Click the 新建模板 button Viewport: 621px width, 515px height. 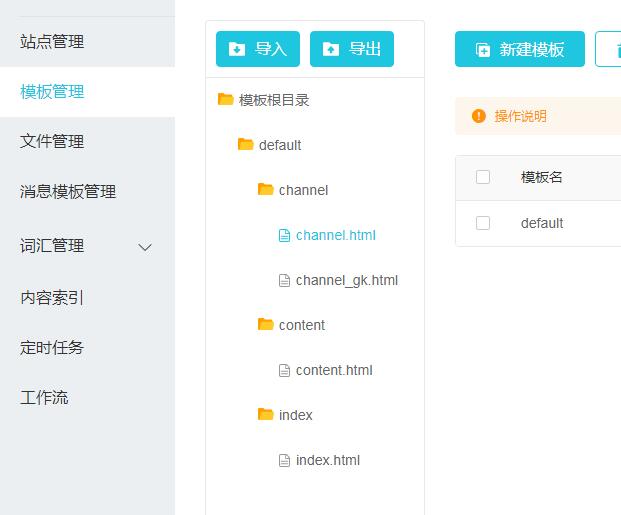tap(520, 49)
